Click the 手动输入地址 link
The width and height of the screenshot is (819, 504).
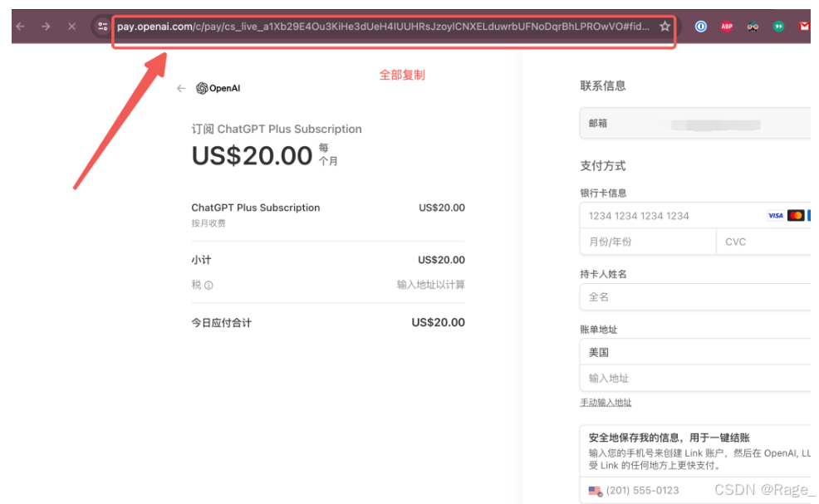(x=606, y=403)
